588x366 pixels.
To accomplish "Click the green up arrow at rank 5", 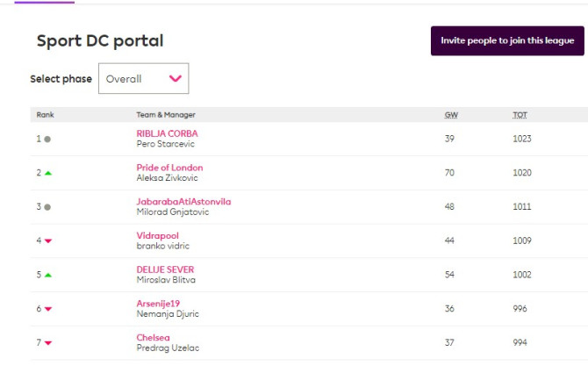I will click(x=48, y=275).
